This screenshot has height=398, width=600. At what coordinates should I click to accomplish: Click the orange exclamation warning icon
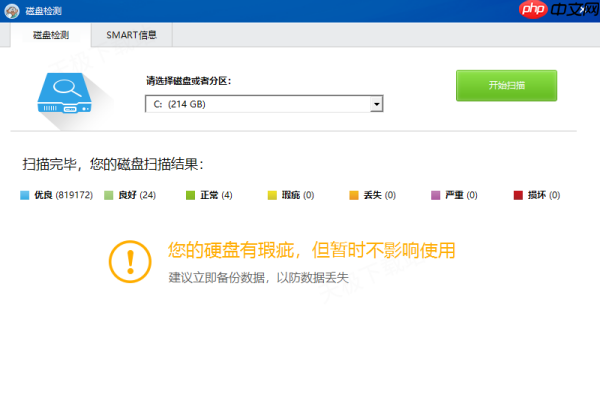[x=130, y=261]
